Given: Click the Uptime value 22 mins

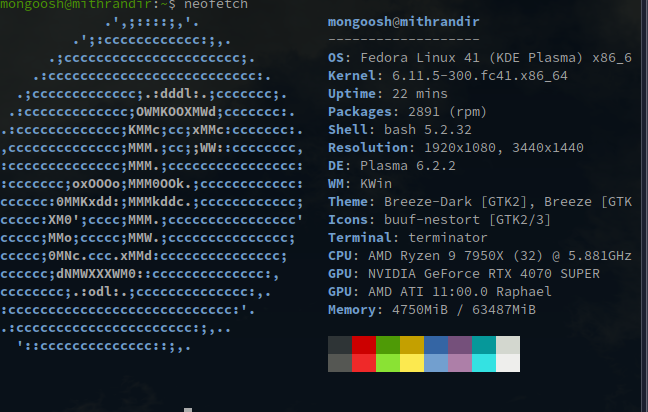Looking at the screenshot, I should coord(419,94).
